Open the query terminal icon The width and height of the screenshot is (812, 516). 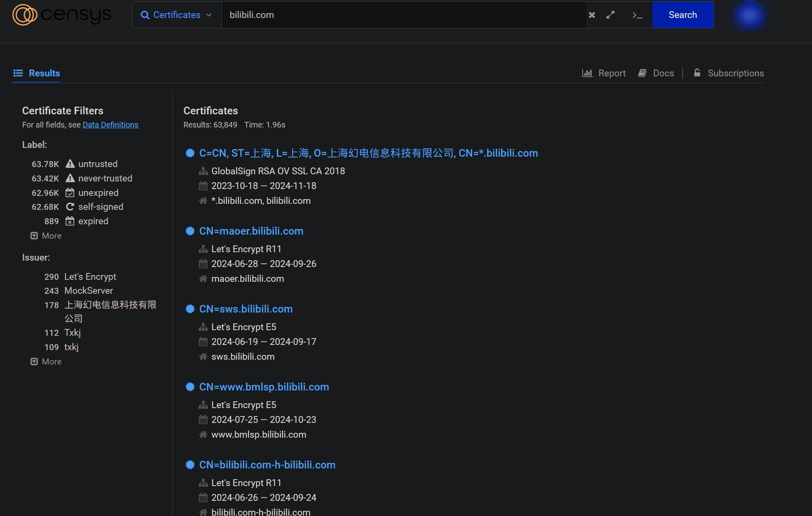(637, 15)
